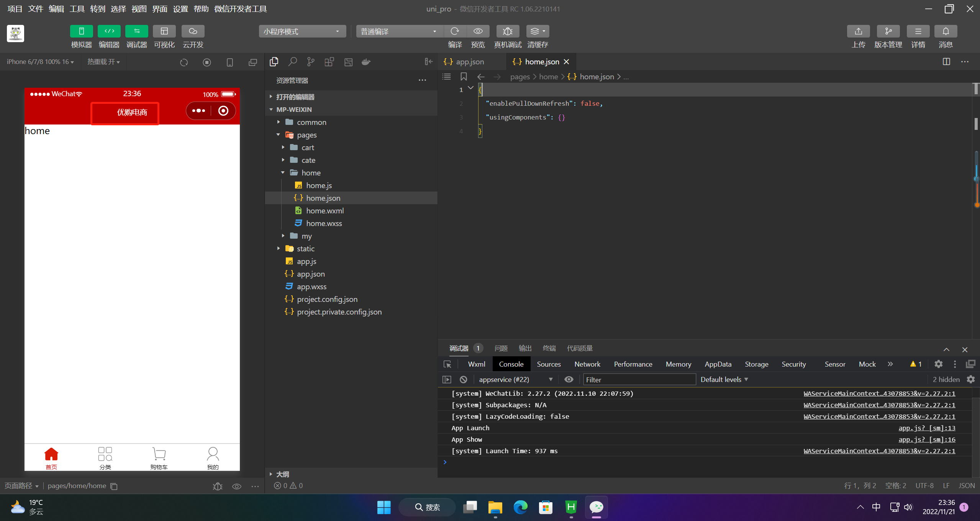Open the version management (版本管理) icon
This screenshot has width=980, height=521.
pos(888,31)
